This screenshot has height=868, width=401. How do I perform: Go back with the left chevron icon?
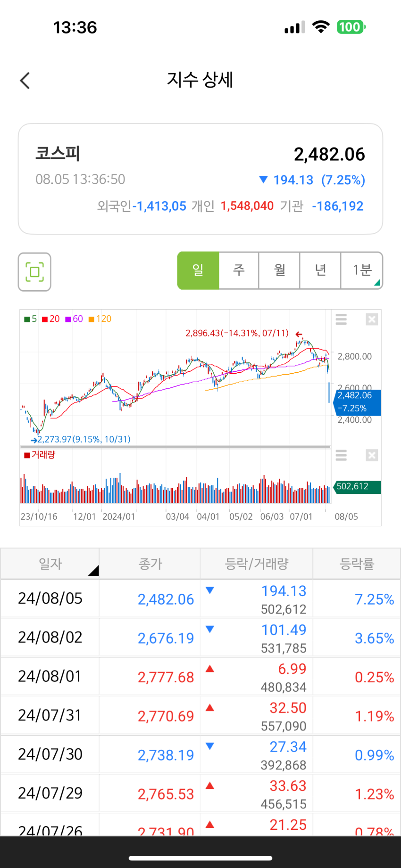coord(25,81)
